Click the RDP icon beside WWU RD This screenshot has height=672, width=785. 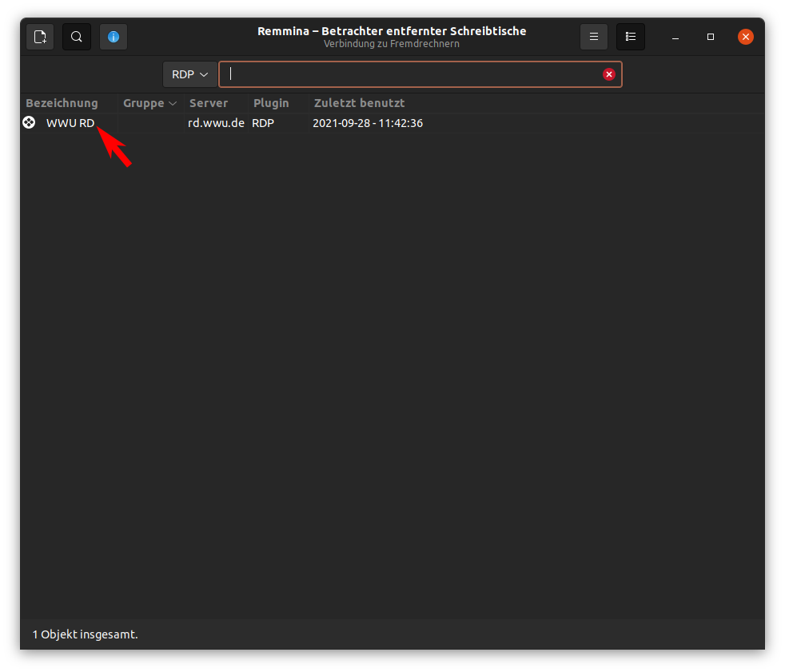click(x=29, y=123)
